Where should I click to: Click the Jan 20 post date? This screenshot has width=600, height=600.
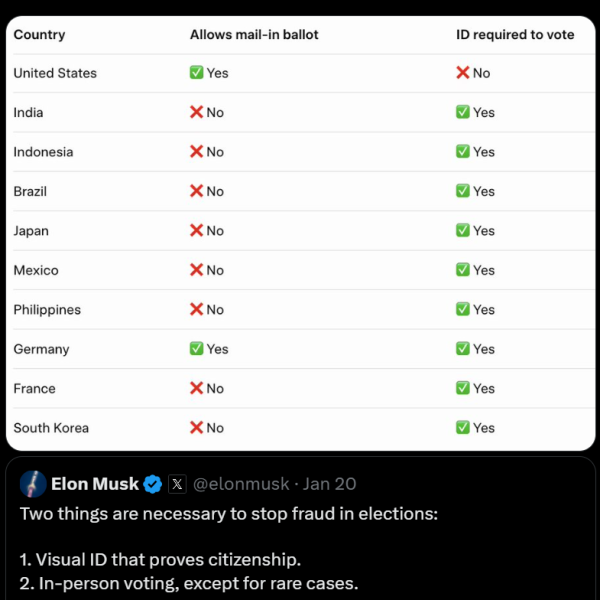point(329,484)
